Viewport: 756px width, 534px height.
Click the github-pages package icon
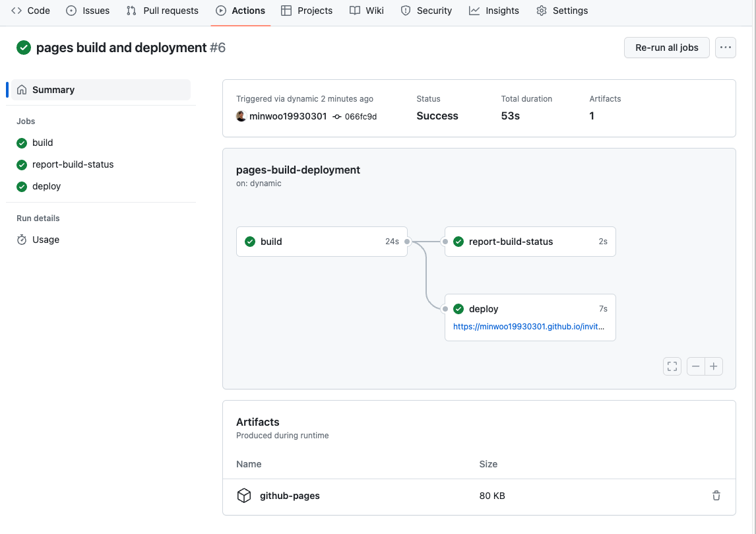244,496
